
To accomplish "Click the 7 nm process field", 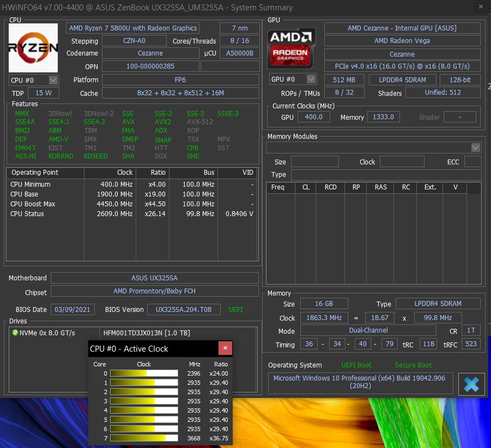I will tap(240, 28).
